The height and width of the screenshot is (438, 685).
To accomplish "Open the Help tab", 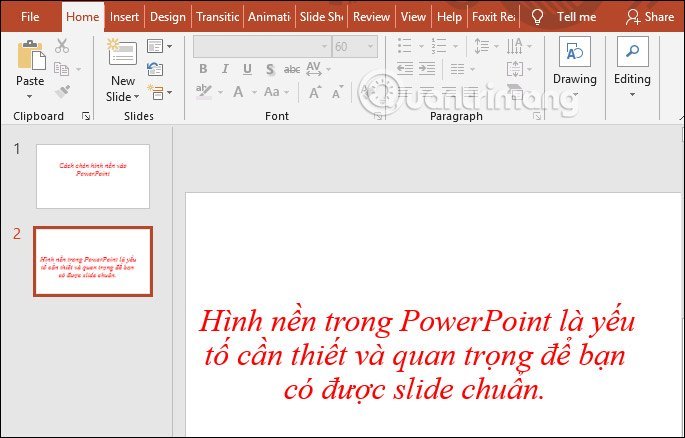I will point(449,17).
